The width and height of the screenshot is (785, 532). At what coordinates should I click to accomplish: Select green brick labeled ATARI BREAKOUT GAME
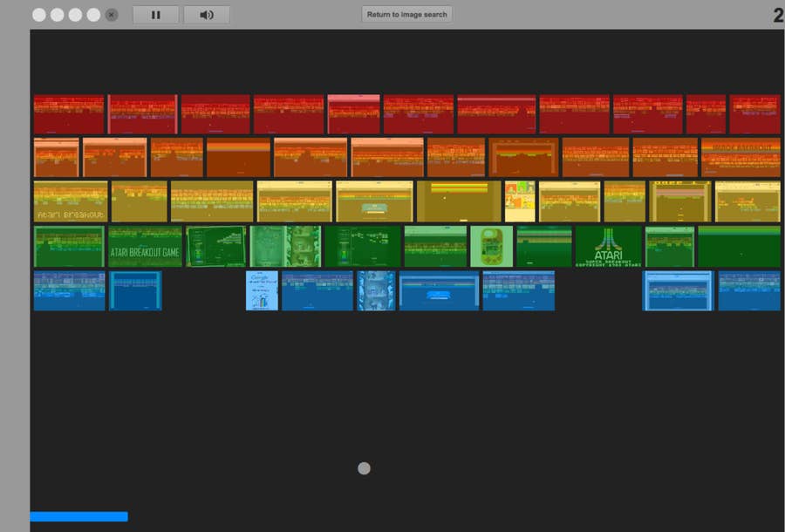point(145,247)
